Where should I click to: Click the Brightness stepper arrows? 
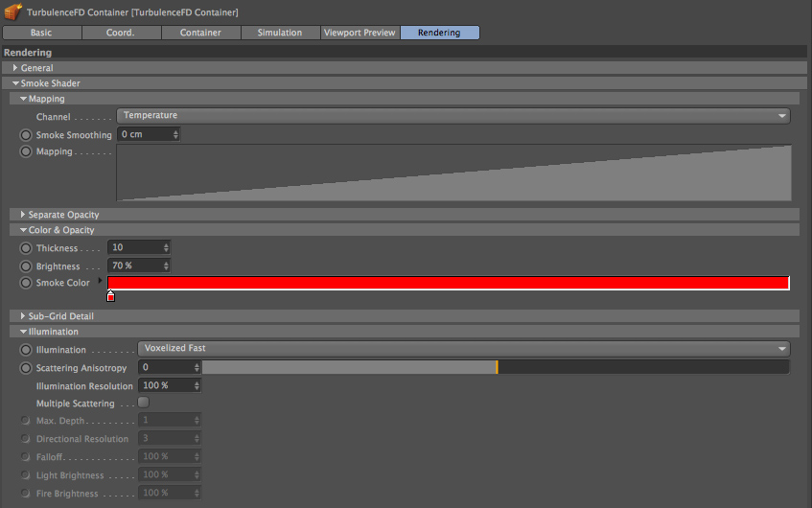tap(166, 266)
